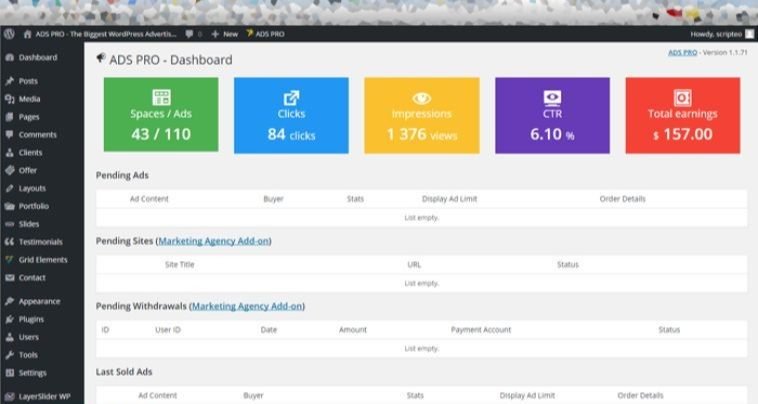The width and height of the screenshot is (758, 404).
Task: Click the purple CTR stat card
Action: pyautogui.click(x=553, y=115)
